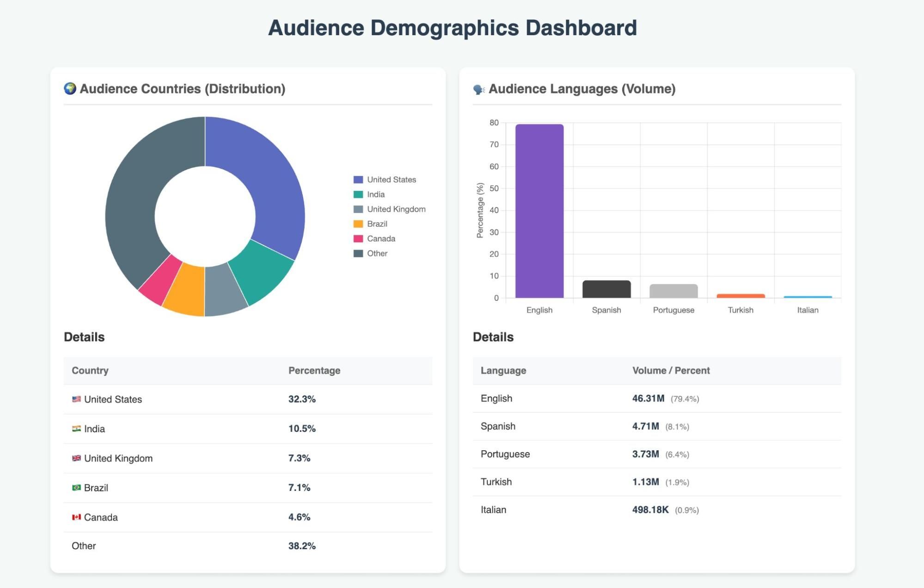Screen dimensions: 924x588
Task: Click the purple English bar
Action: pyautogui.click(x=539, y=211)
